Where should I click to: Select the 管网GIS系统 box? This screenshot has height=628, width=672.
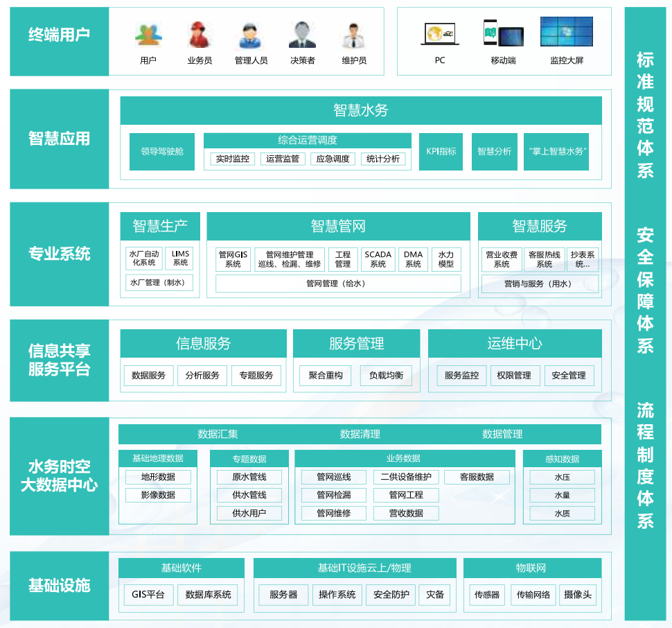coord(233,259)
